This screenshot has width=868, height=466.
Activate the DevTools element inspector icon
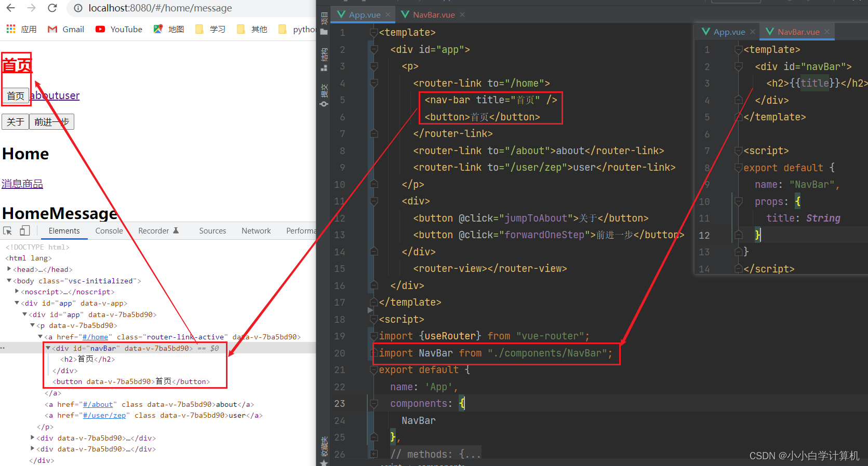tap(8, 231)
